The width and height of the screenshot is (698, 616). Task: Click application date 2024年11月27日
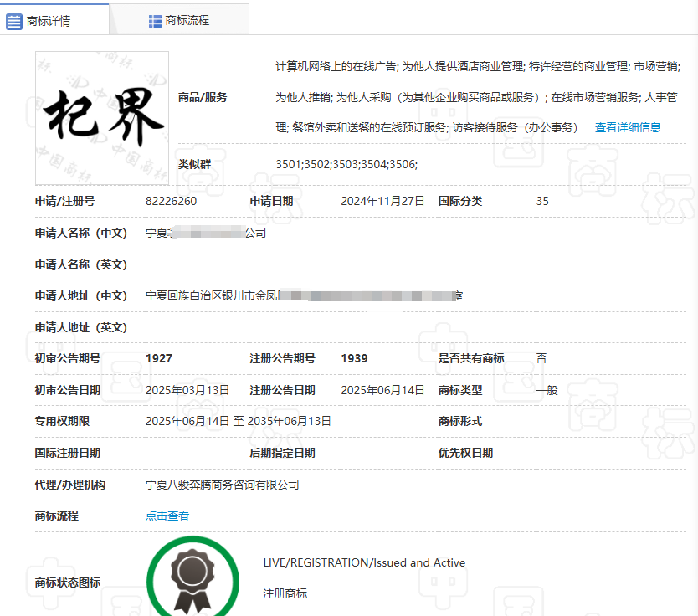382,201
